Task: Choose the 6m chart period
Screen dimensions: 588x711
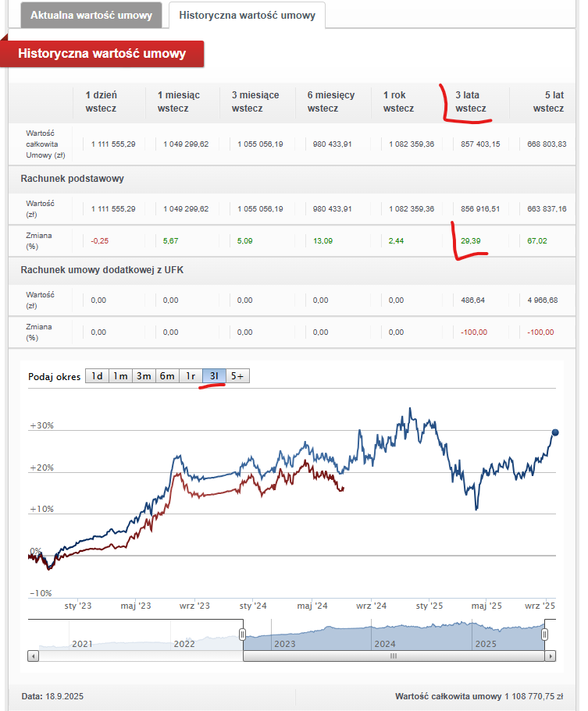Action: (x=167, y=376)
